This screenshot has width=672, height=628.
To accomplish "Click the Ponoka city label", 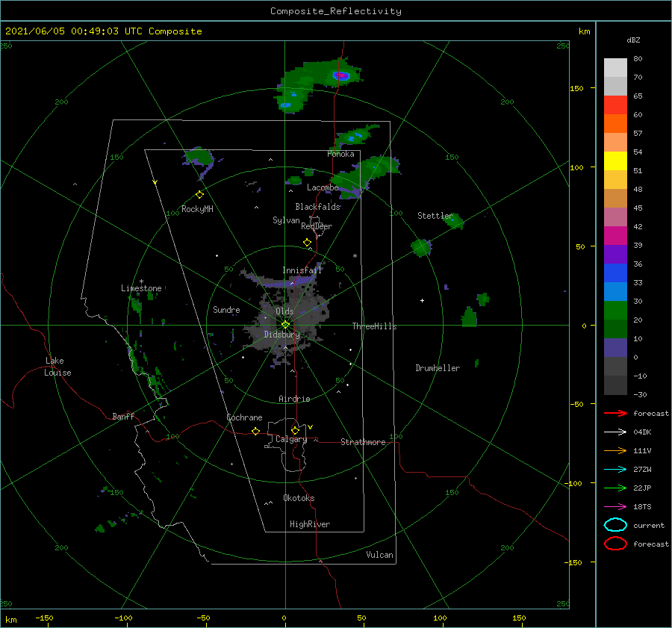I will tap(340, 154).
